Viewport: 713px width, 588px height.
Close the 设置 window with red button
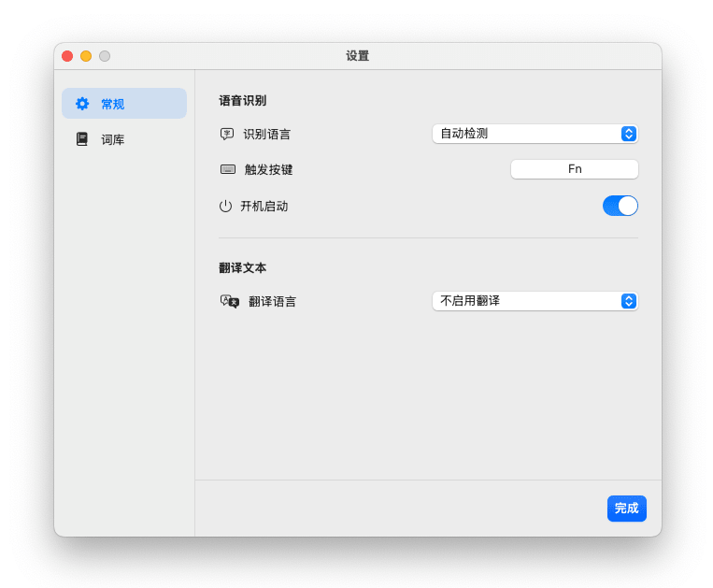click(x=67, y=56)
